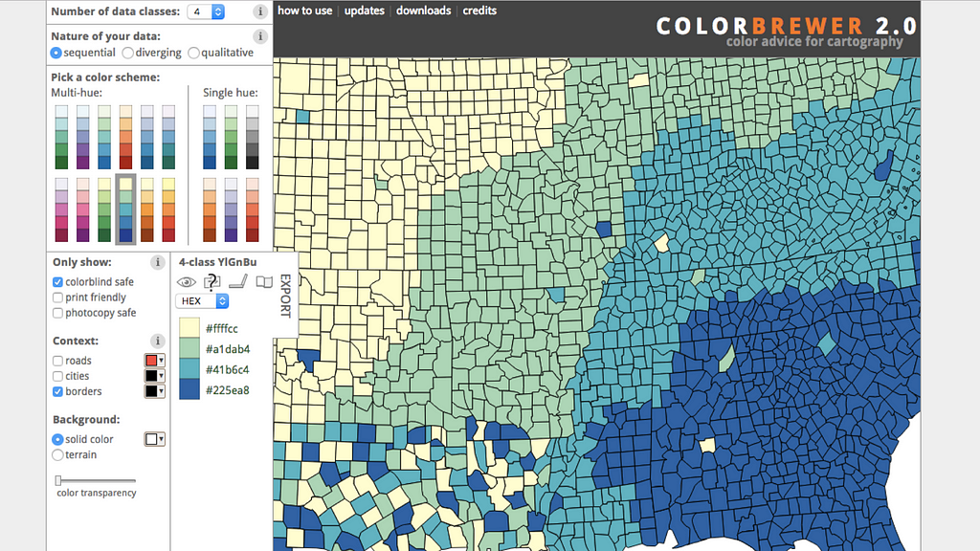Image resolution: width=980 pixels, height=551 pixels.
Task: Open the number of data classes dropdown
Action: [x=206, y=11]
